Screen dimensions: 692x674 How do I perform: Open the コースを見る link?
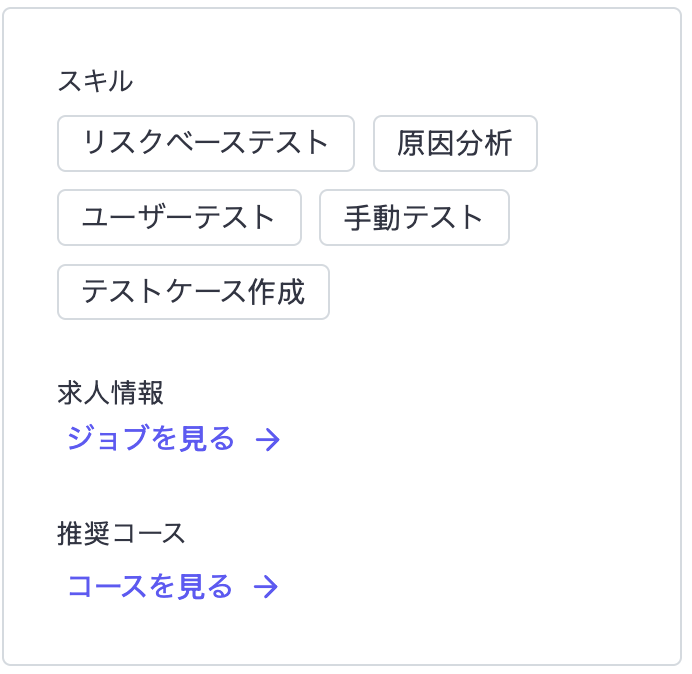click(150, 586)
